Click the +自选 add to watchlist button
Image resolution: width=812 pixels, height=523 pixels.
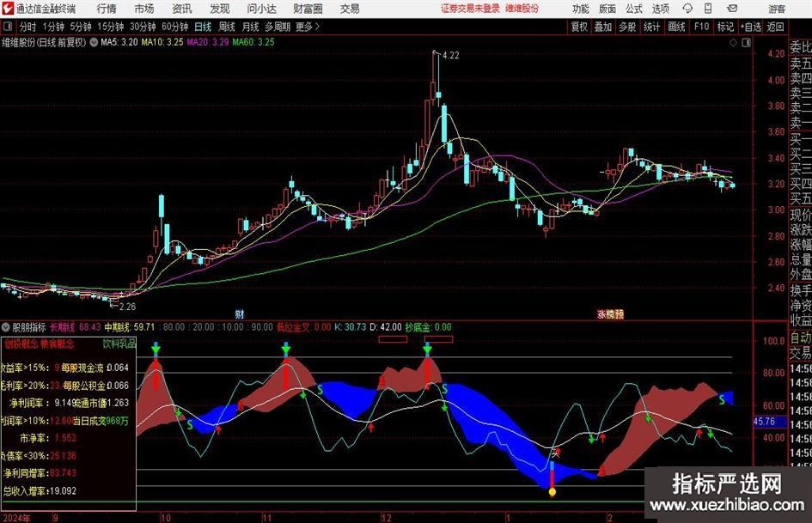click(750, 27)
